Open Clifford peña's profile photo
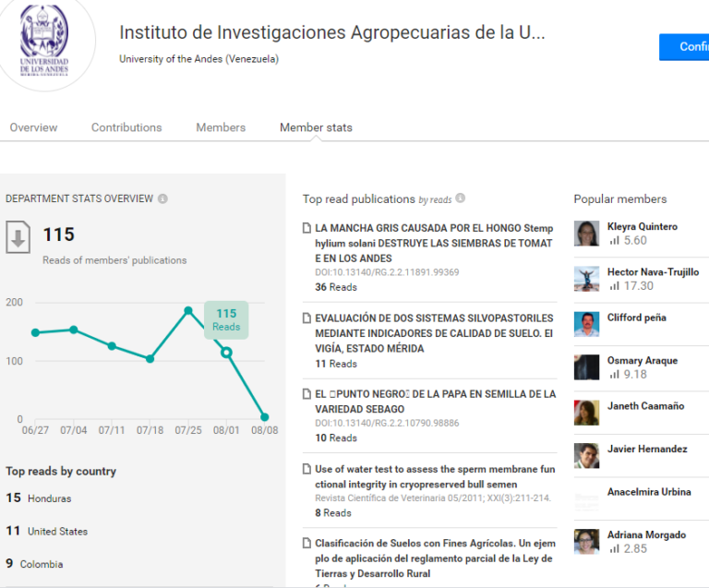This screenshot has height=588, width=709. 586,324
